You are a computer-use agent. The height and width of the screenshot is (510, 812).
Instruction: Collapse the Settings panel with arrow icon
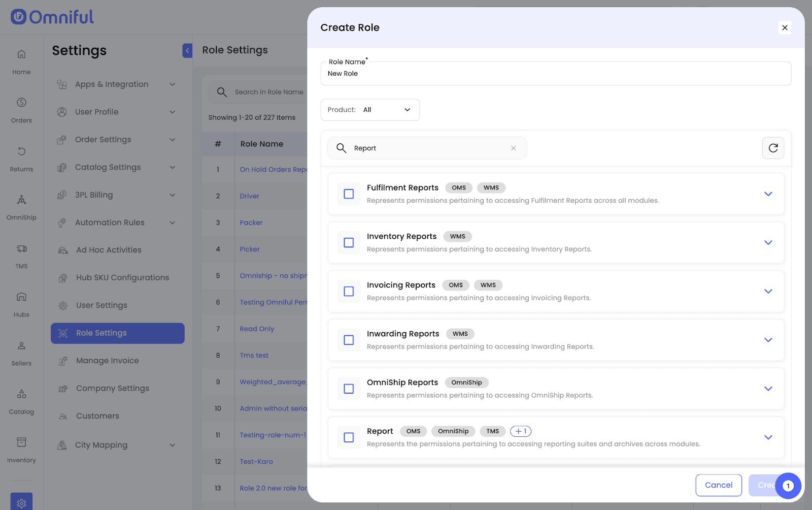(187, 50)
